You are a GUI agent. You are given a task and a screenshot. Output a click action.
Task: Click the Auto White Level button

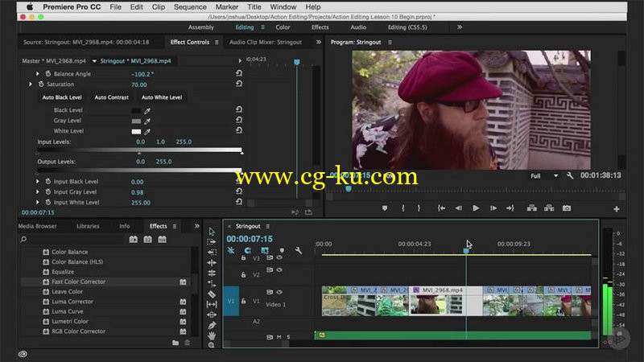click(162, 97)
